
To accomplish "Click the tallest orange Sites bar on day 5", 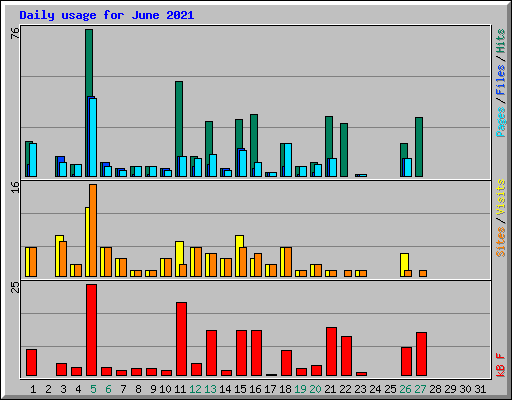I will [93, 230].
